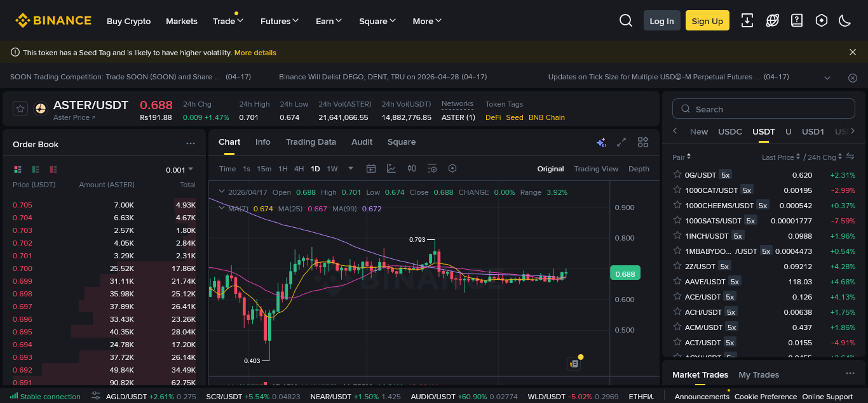Open the search magnifier in top navigation
Screen dimensions: 868x403
tap(626, 20)
